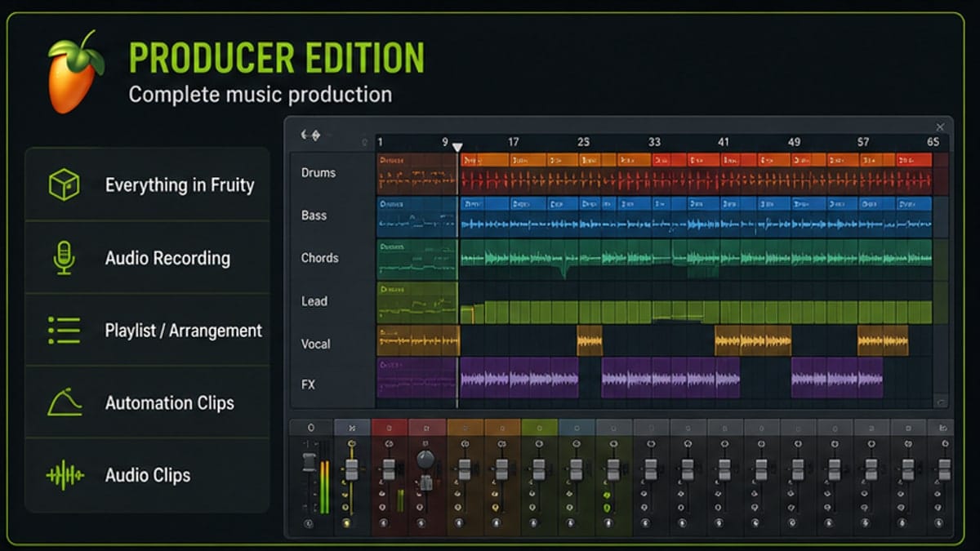Toggle the blue mixer channel header button
Image resolution: width=980 pixels, height=551 pixels.
[577, 428]
